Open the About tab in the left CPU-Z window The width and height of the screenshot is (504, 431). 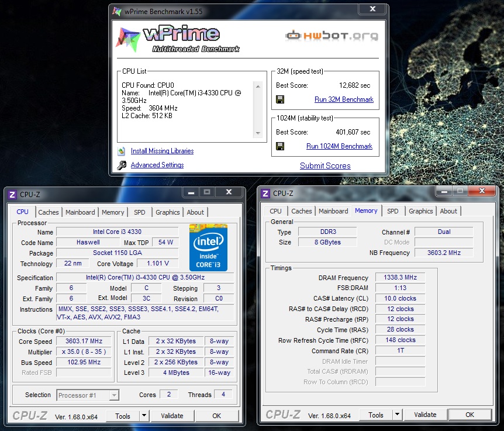(x=195, y=212)
